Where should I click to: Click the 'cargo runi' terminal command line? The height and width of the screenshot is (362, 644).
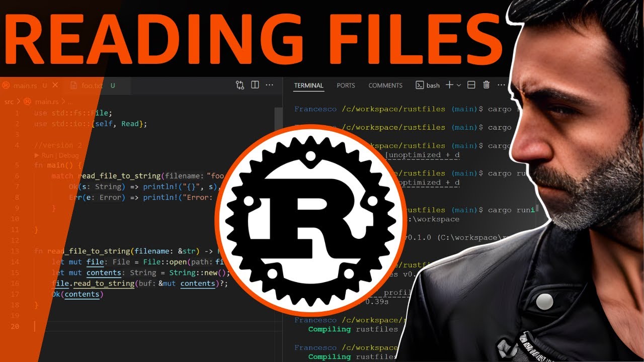tap(512, 210)
